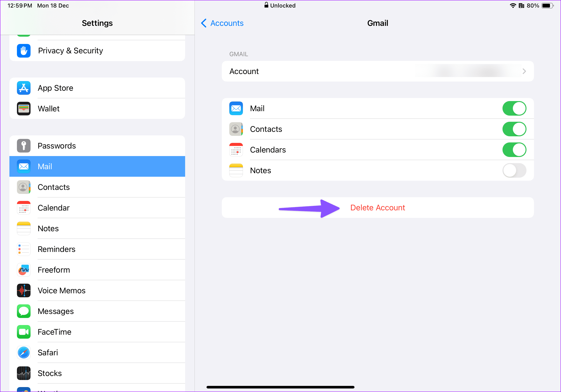Screen dimensions: 561x392
Task: Select Mail in Settings sidebar
Action: pyautogui.click(x=98, y=166)
